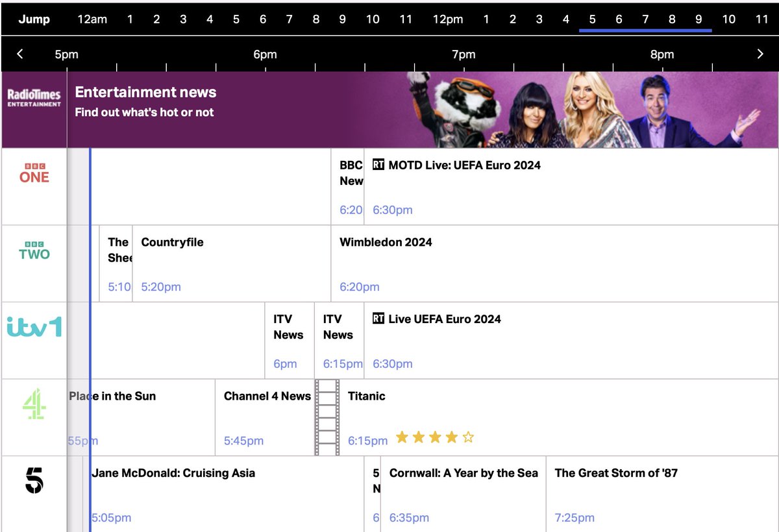Open the ITV1 channel logo

coord(34,326)
